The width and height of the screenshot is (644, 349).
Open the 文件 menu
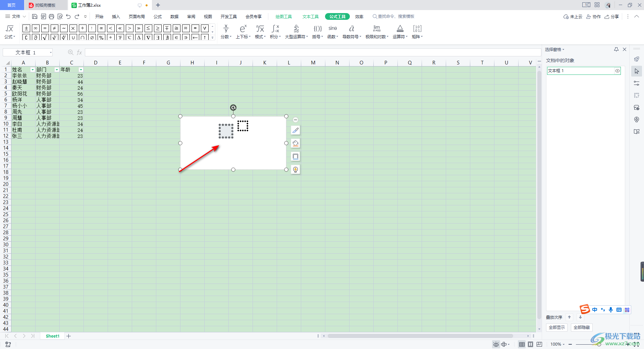(15, 16)
